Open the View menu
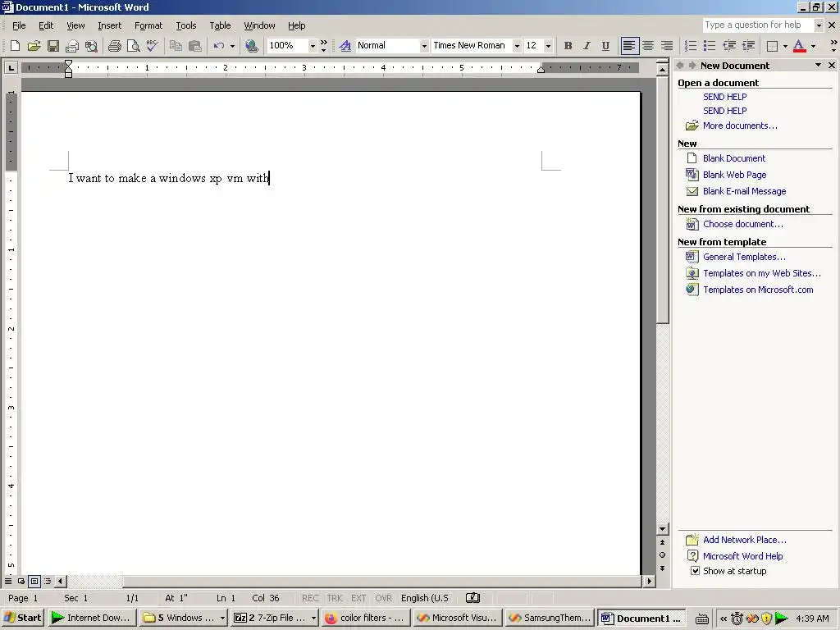 pos(75,25)
